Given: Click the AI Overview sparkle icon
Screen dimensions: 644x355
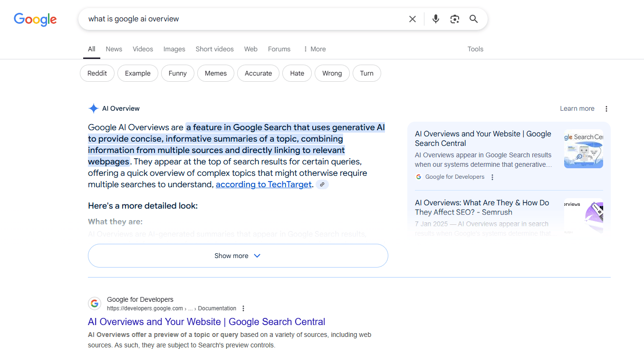Looking at the screenshot, I should coord(94,108).
